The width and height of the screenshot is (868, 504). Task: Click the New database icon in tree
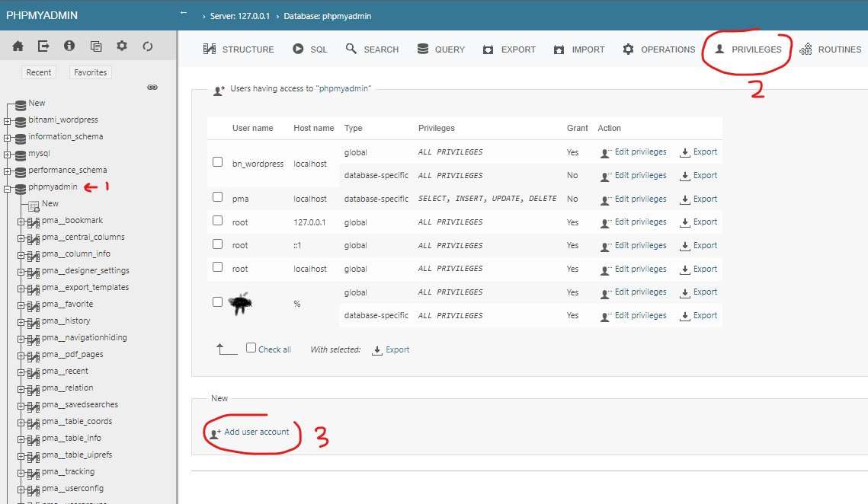point(21,105)
